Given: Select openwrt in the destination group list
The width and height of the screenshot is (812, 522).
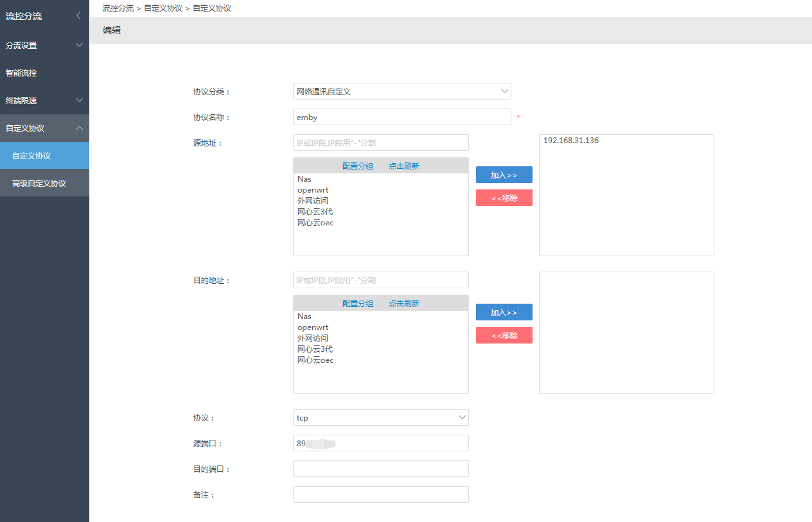Looking at the screenshot, I should point(313,327).
